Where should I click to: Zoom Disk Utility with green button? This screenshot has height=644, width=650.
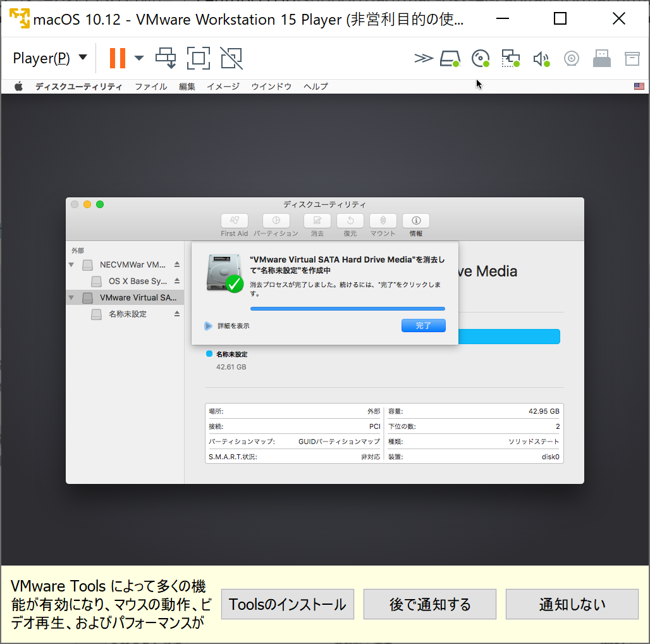coord(100,204)
